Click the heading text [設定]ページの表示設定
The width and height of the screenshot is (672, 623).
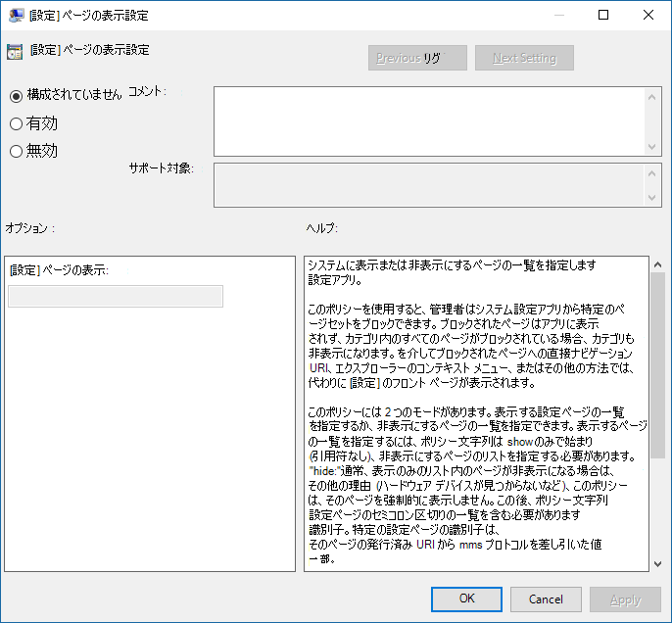[89, 50]
